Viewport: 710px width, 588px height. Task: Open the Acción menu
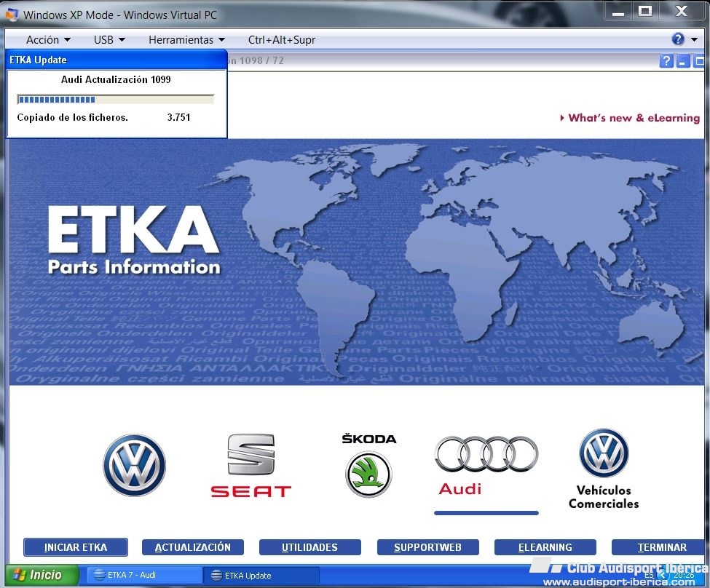[48, 40]
